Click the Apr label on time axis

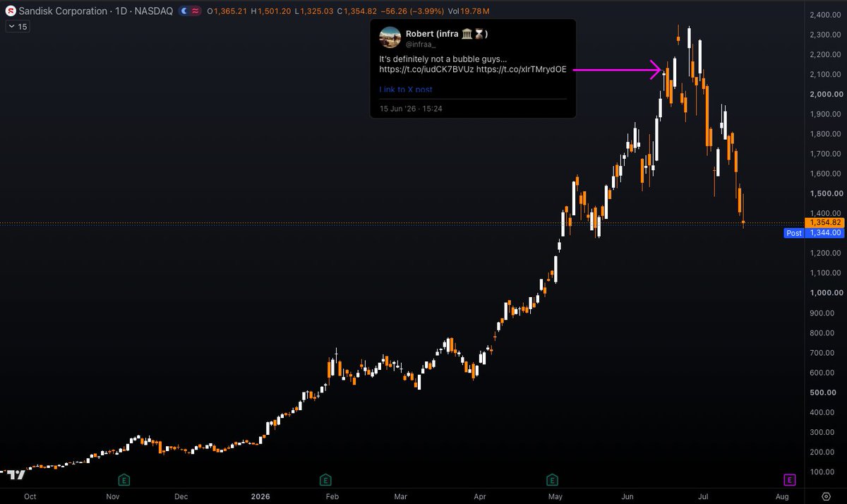coord(480,497)
